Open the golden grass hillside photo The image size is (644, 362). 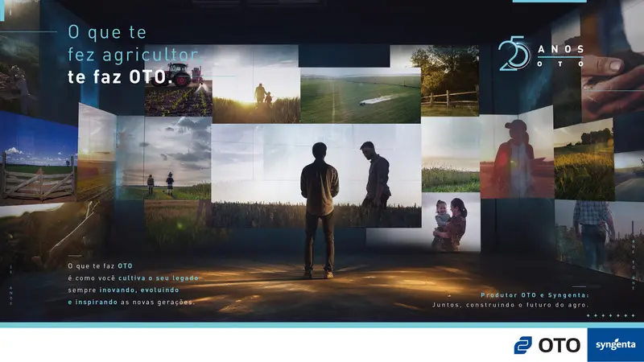[x=584, y=160]
